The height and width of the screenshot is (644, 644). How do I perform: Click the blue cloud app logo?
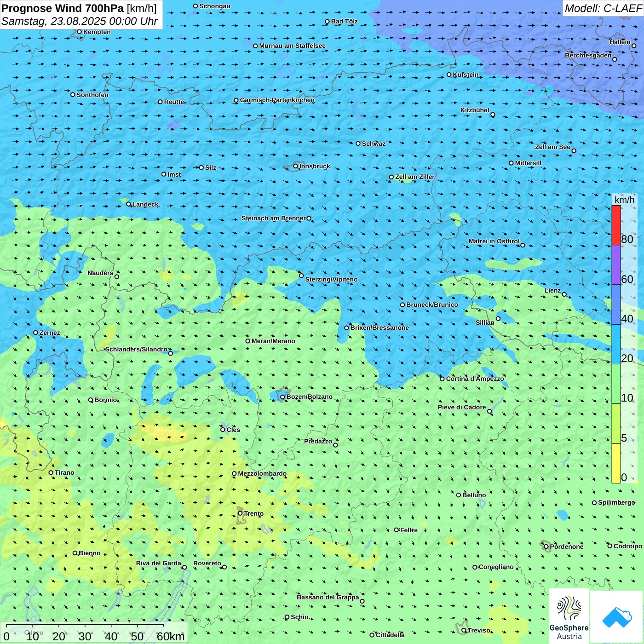click(617, 617)
